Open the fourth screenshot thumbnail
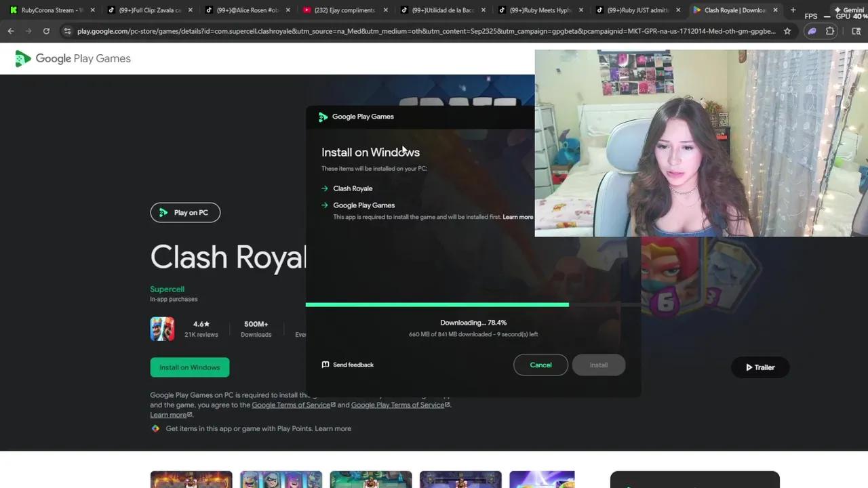 [x=460, y=479]
